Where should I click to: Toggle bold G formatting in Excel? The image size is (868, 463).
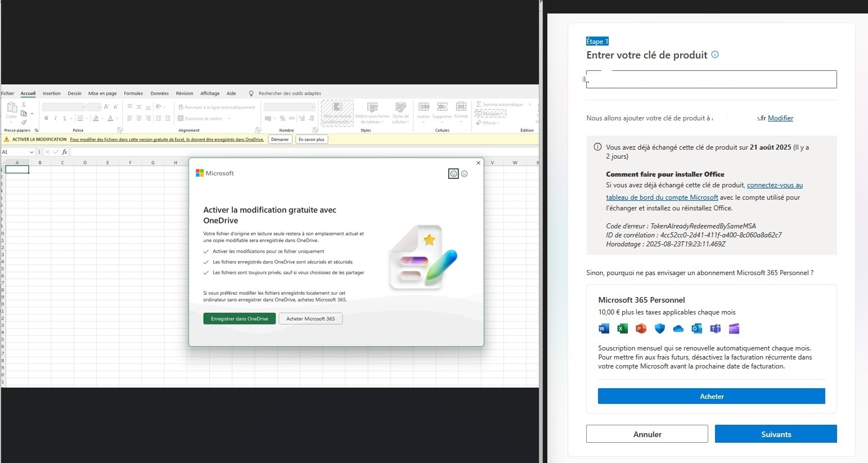(46, 118)
